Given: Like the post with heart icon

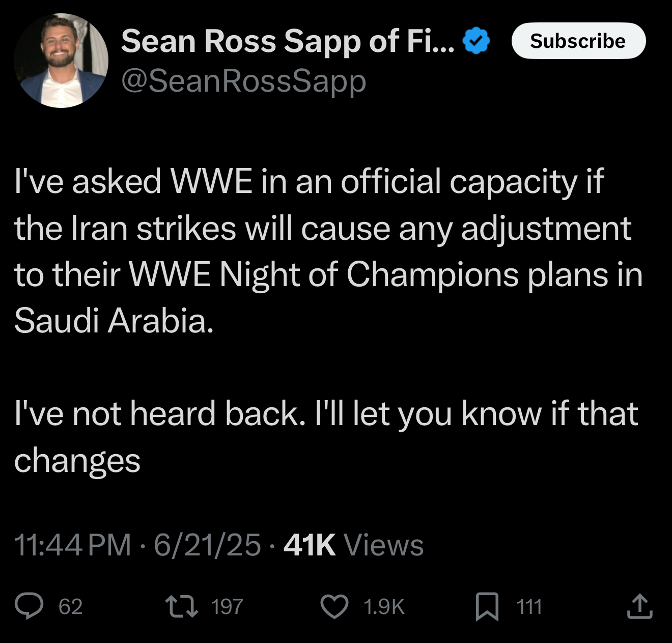Looking at the screenshot, I should click(x=334, y=606).
